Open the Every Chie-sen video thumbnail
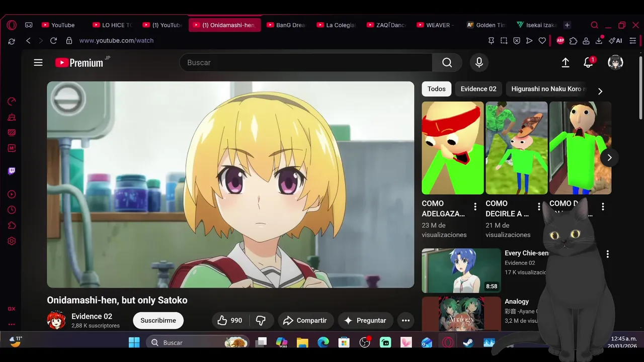This screenshot has height=362, width=644. click(x=461, y=270)
